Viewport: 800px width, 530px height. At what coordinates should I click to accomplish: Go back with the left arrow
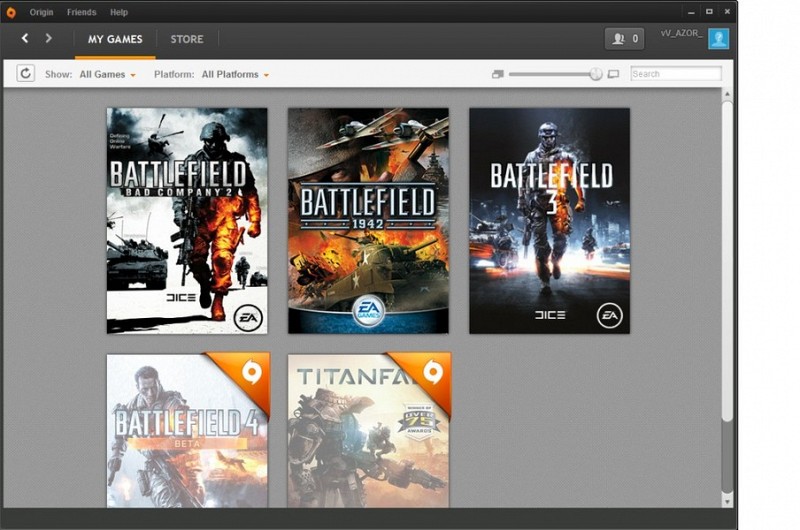tap(24, 38)
